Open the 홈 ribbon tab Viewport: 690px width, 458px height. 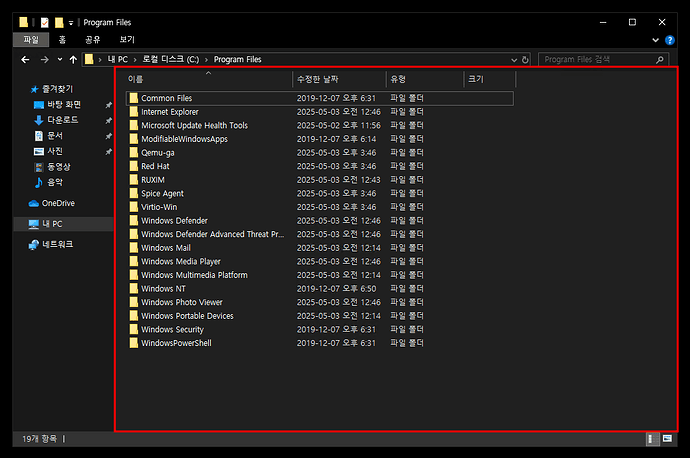point(62,40)
